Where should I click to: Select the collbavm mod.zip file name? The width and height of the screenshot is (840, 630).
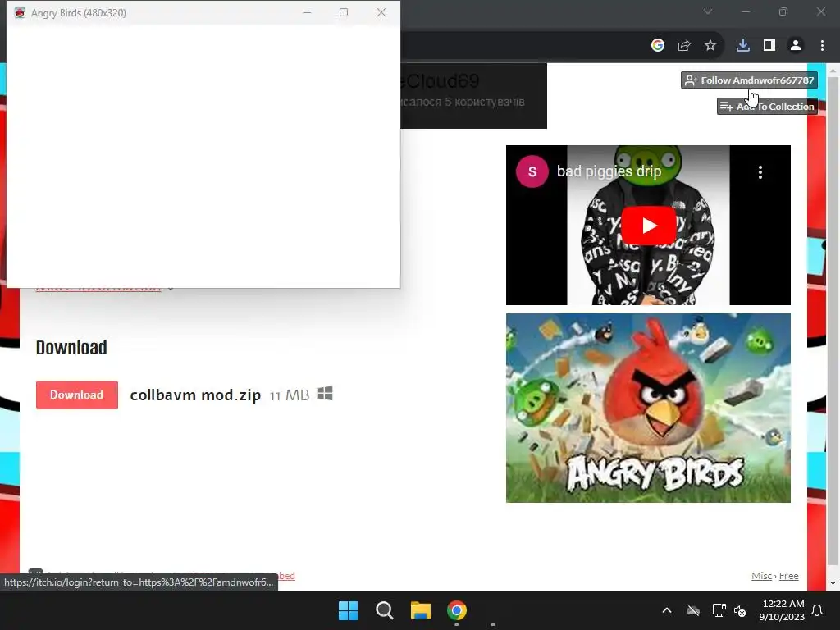click(195, 395)
